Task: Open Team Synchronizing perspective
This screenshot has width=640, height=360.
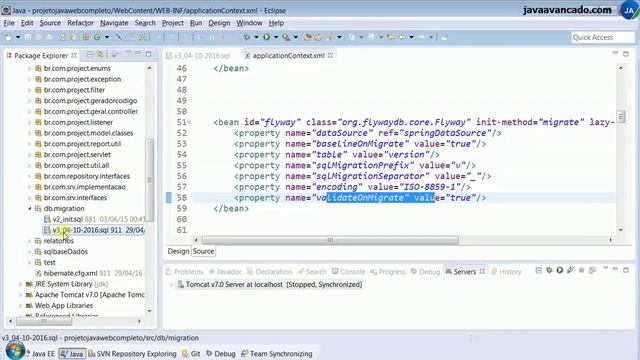Action: tap(277, 353)
